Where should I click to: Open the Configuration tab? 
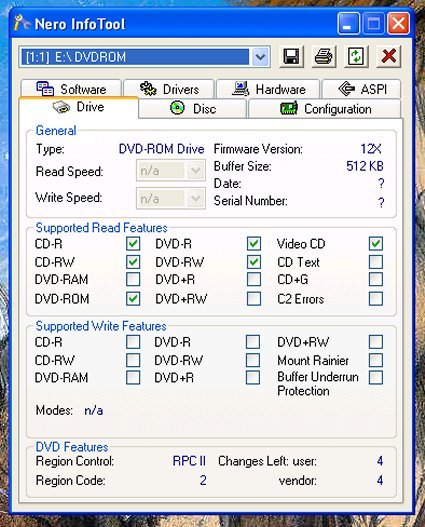(325, 109)
